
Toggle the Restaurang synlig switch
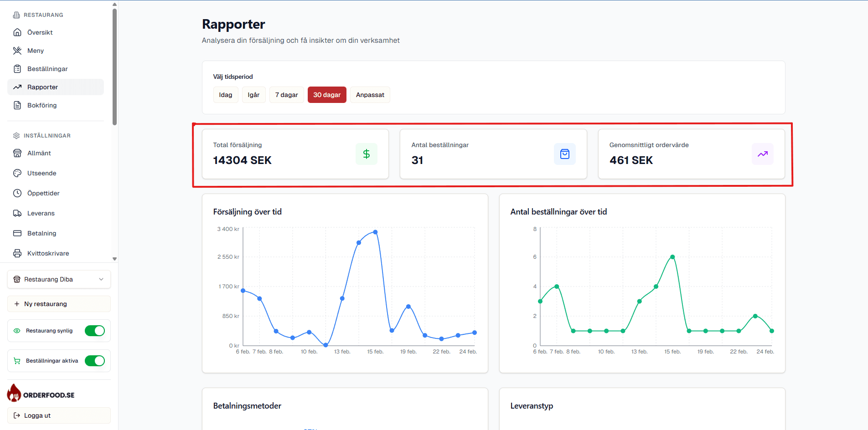[95, 331]
